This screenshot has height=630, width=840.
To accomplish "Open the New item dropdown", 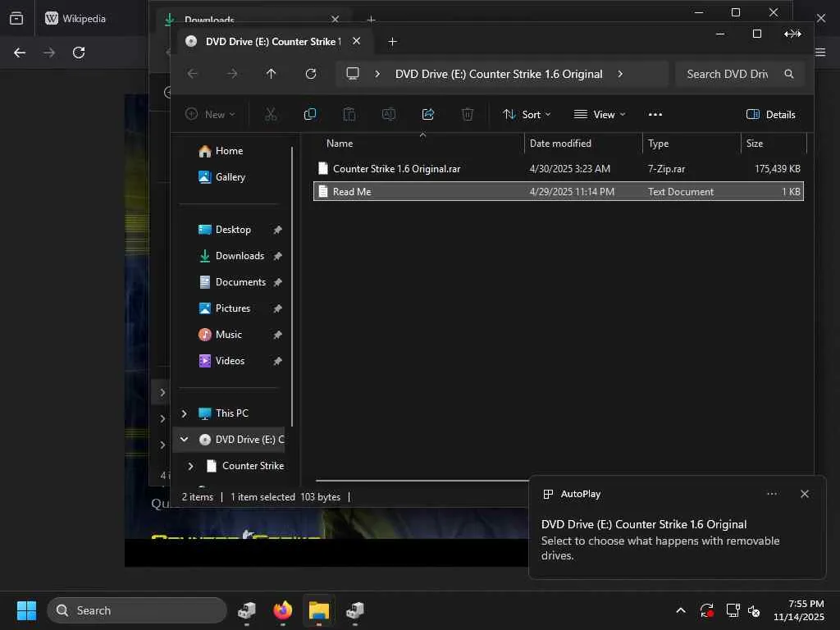I will tap(209, 114).
